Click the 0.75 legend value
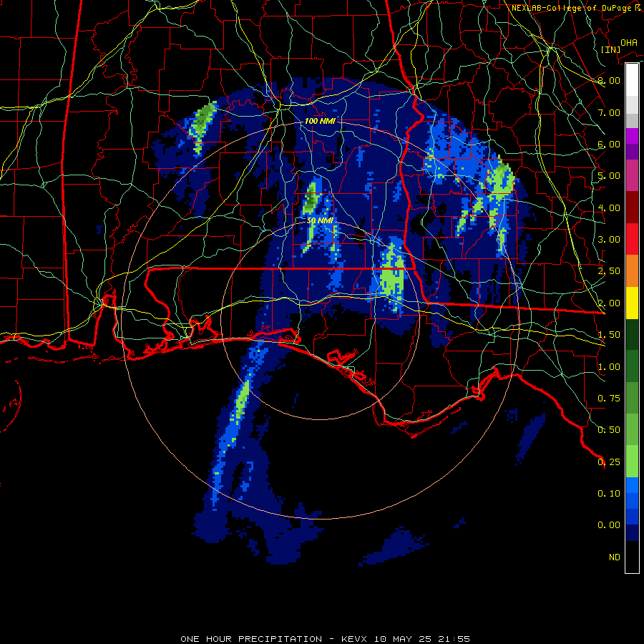This screenshot has height=644, width=644. [609, 399]
